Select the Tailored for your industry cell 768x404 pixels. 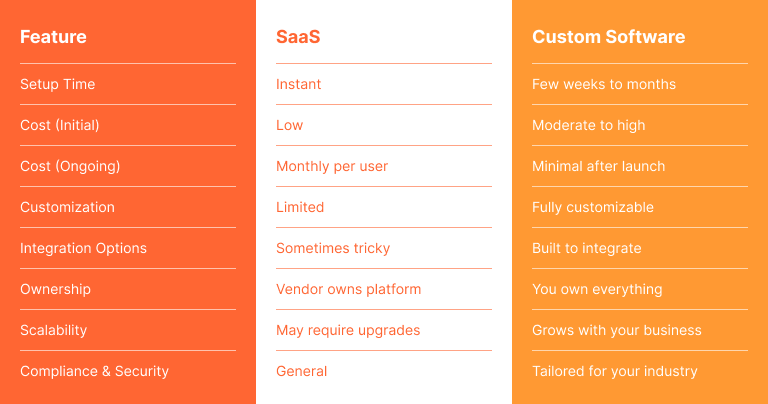(615, 371)
